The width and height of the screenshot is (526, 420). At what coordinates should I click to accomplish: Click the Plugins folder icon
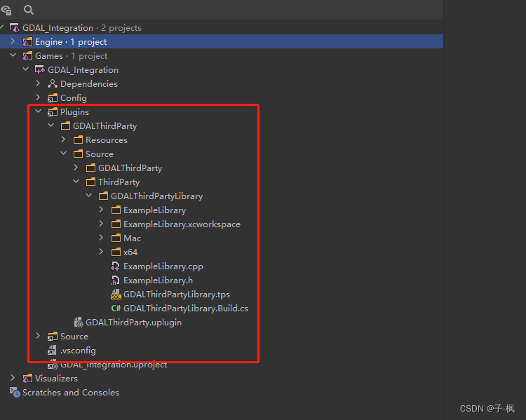53,111
